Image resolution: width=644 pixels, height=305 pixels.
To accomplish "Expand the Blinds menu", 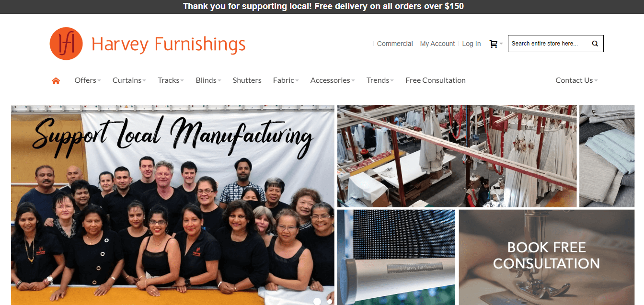I will 208,80.
